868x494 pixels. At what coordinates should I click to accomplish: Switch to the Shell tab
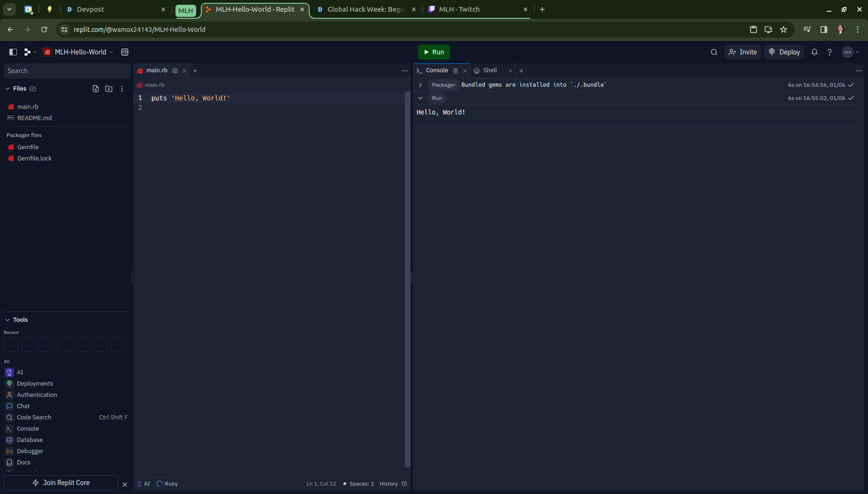(489, 70)
